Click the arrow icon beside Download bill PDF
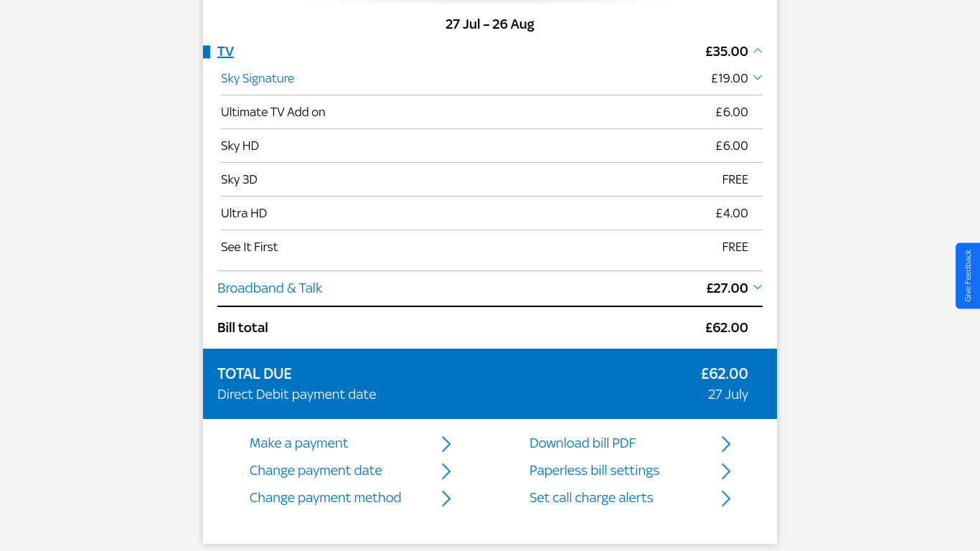The width and height of the screenshot is (980, 551). coord(725,443)
